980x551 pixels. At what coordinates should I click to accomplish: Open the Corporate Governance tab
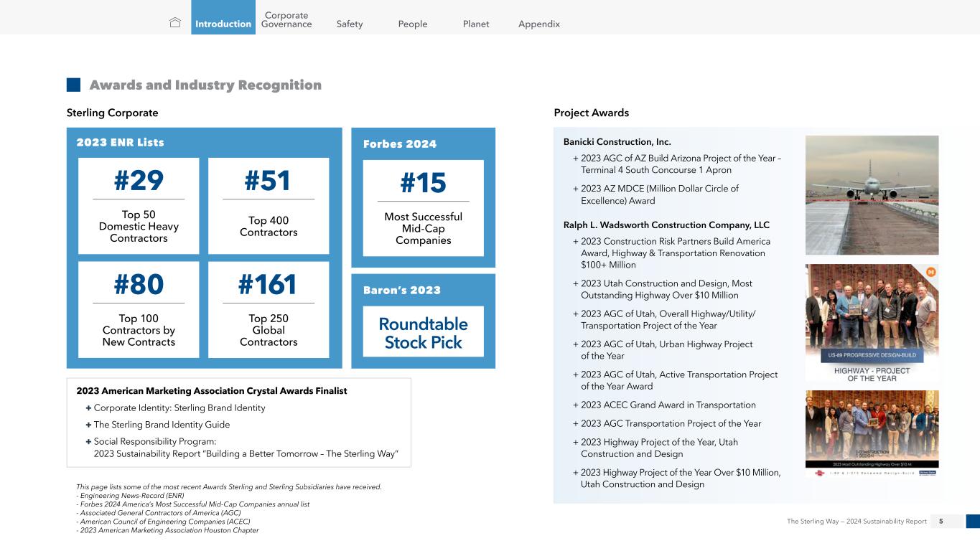click(x=286, y=19)
